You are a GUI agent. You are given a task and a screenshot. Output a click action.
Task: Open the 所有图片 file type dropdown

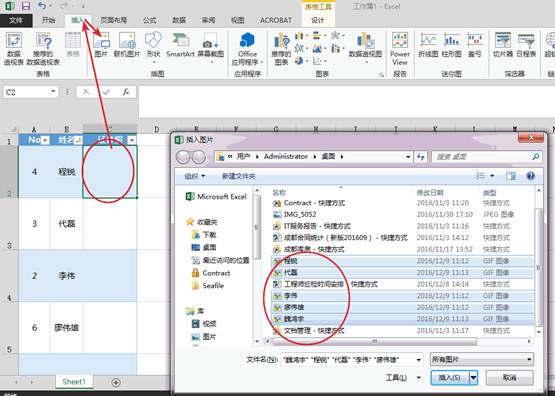(481, 360)
